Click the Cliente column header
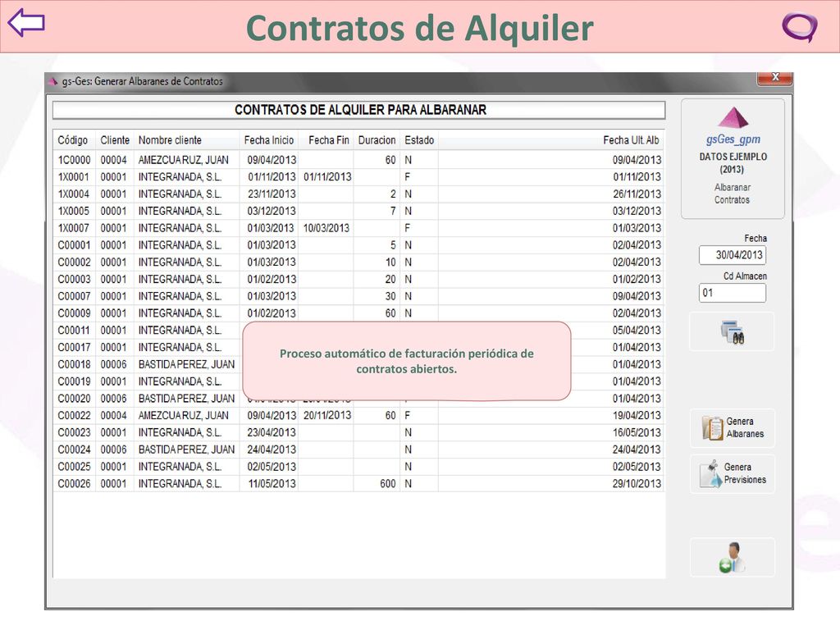This screenshot has height=630, width=840. click(x=115, y=140)
